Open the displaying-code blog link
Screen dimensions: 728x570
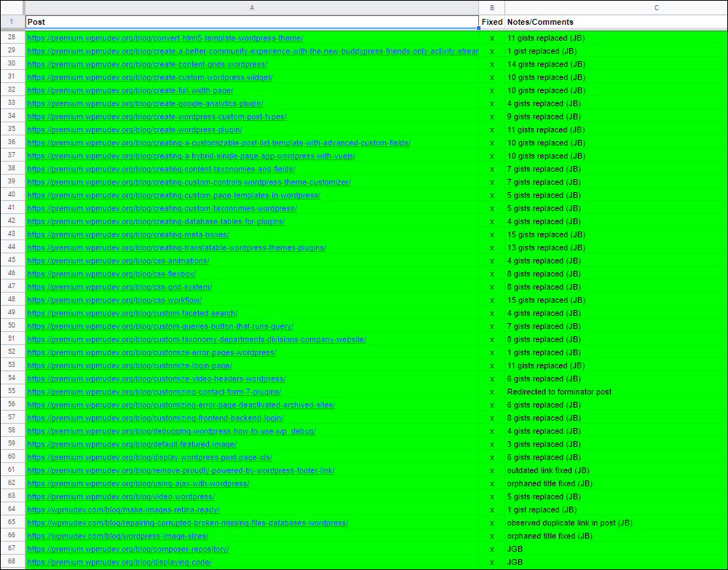(119, 563)
